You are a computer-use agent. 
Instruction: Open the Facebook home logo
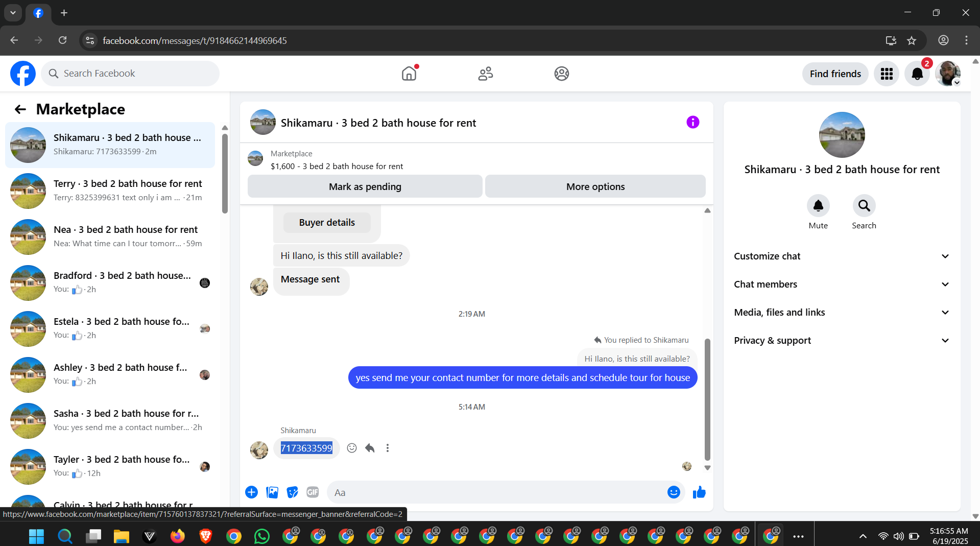coord(23,74)
